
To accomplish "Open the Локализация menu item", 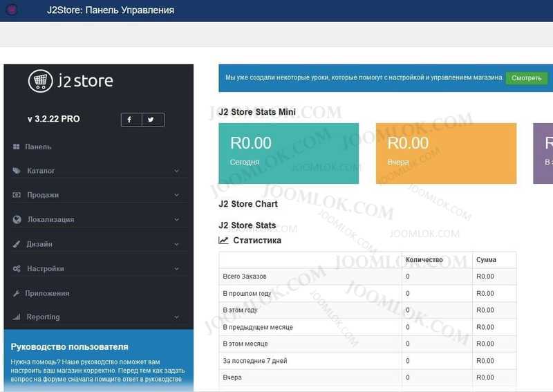I will pyautogui.click(x=51, y=219).
